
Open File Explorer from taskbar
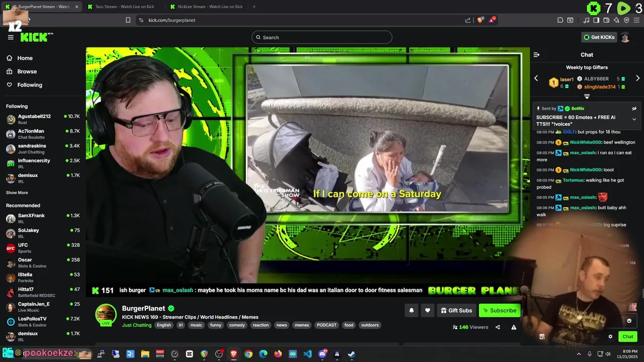pyautogui.click(x=145, y=354)
